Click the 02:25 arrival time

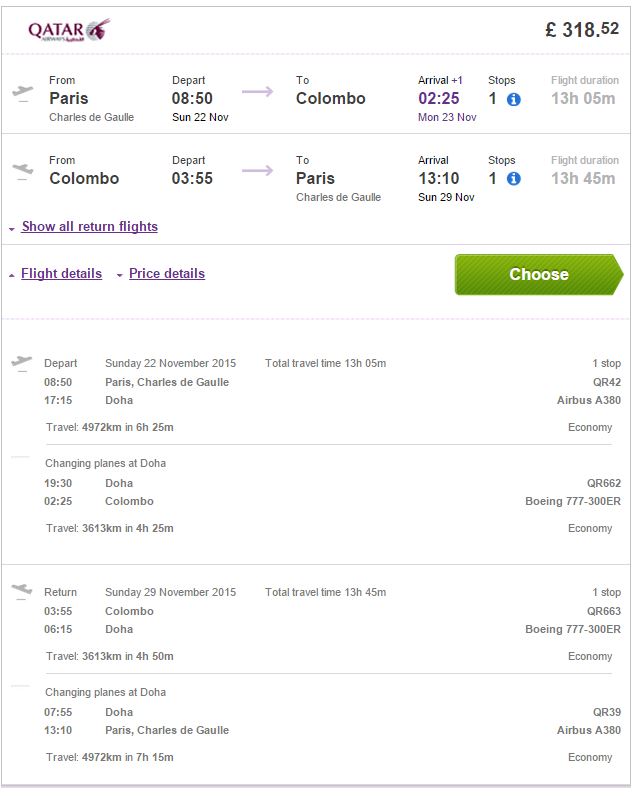click(438, 98)
